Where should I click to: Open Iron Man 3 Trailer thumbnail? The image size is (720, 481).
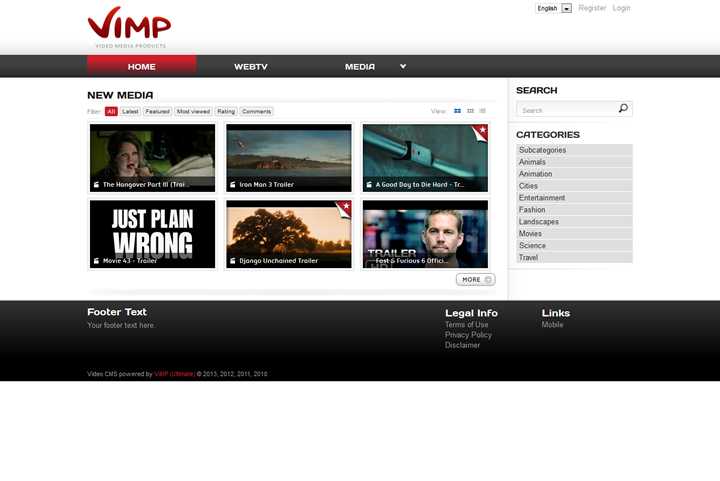289,158
